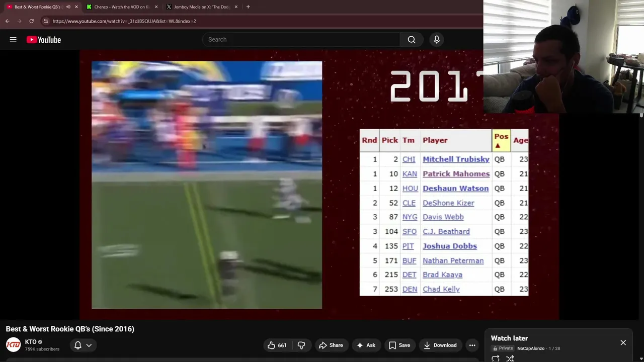Click the NYG team abbreviation

point(410,217)
